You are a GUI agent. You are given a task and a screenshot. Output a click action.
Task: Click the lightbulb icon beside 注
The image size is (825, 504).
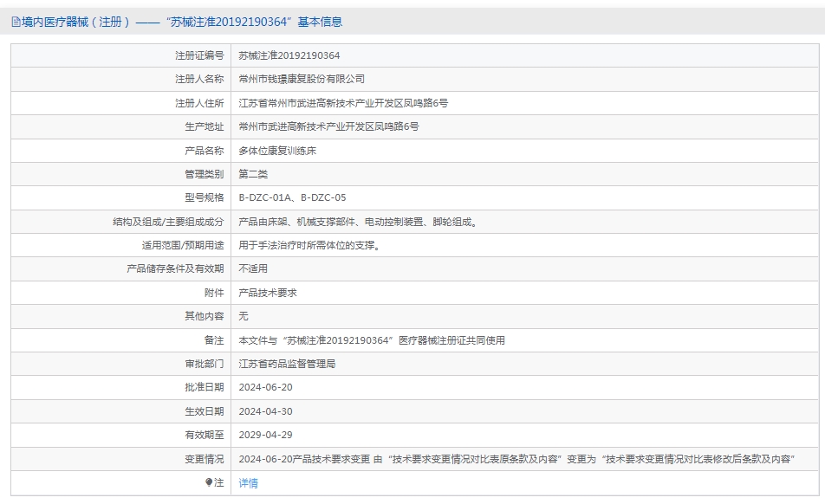(208, 482)
